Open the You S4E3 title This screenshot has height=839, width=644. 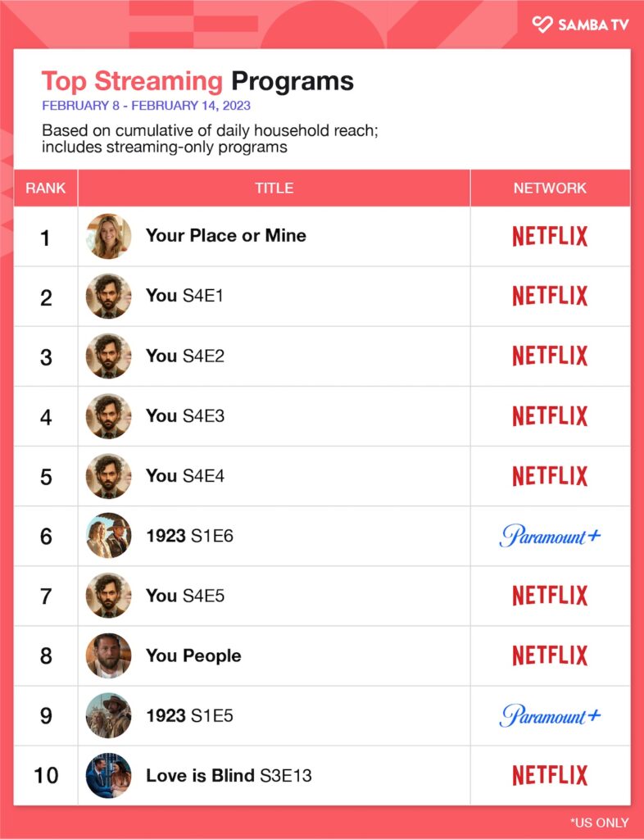pos(184,415)
